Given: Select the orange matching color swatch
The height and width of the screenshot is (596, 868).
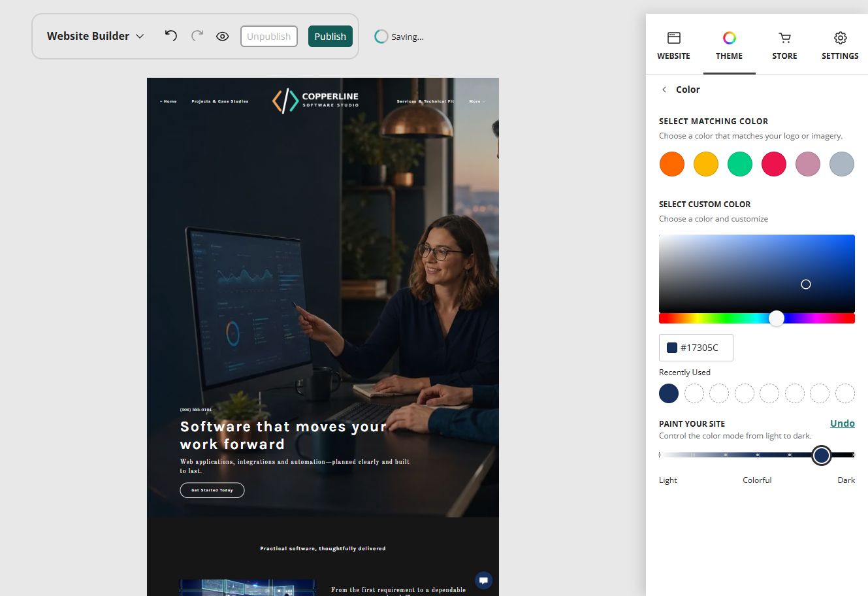Looking at the screenshot, I should (x=672, y=164).
